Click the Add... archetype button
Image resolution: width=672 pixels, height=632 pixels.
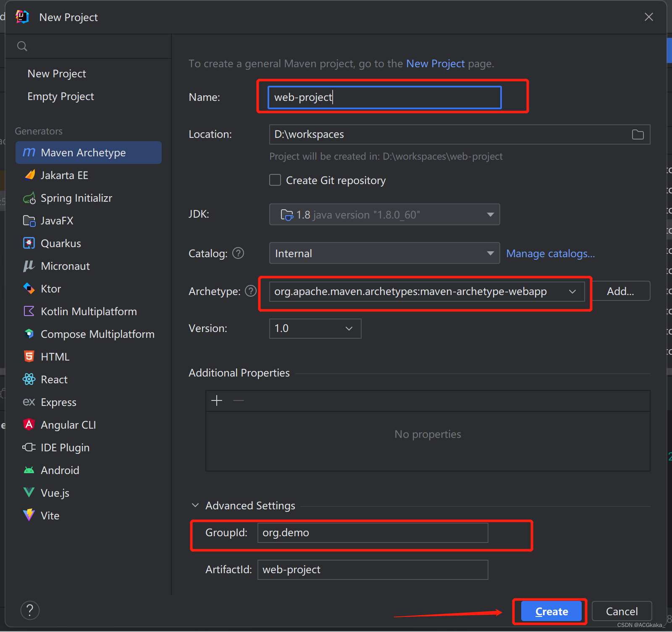pyautogui.click(x=620, y=291)
